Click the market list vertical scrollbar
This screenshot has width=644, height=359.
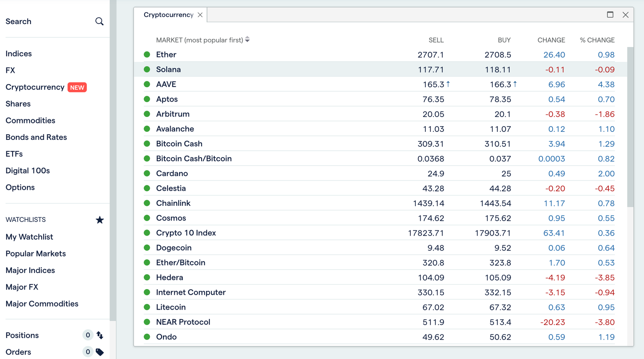click(x=630, y=127)
